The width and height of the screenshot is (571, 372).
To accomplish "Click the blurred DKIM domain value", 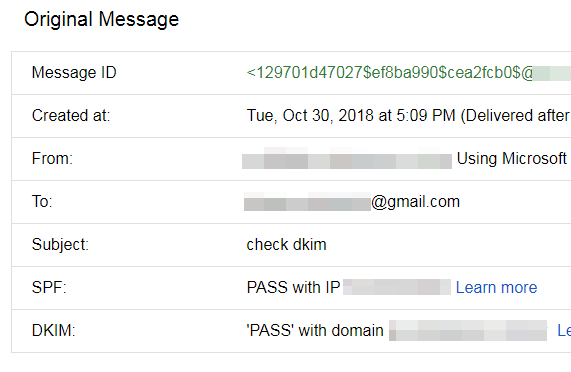I will click(468, 331).
